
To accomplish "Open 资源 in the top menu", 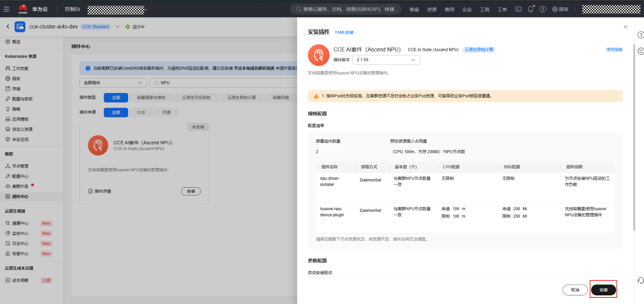I will pyautogui.click(x=432, y=9).
